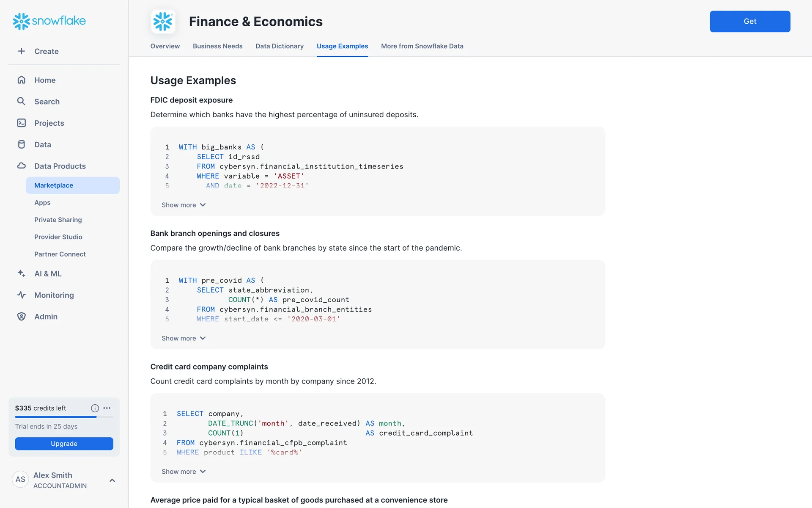
Task: Expand credit card complaints code block
Action: pyautogui.click(x=184, y=472)
